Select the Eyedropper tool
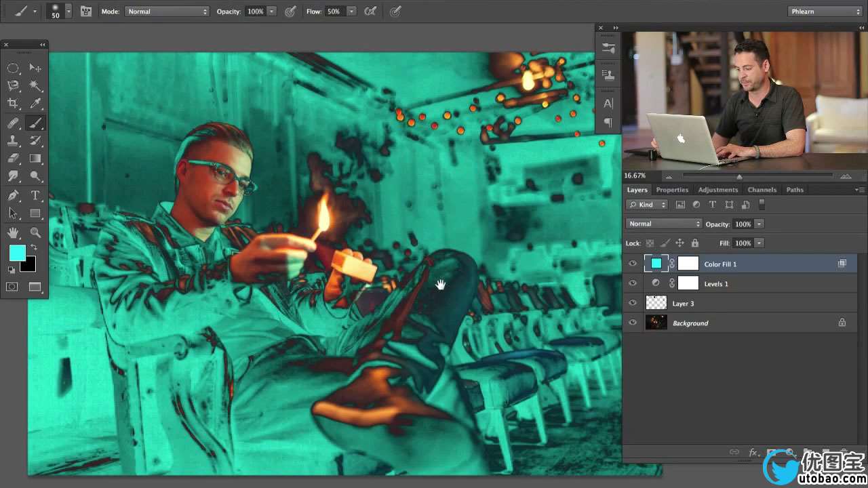 pos(35,104)
